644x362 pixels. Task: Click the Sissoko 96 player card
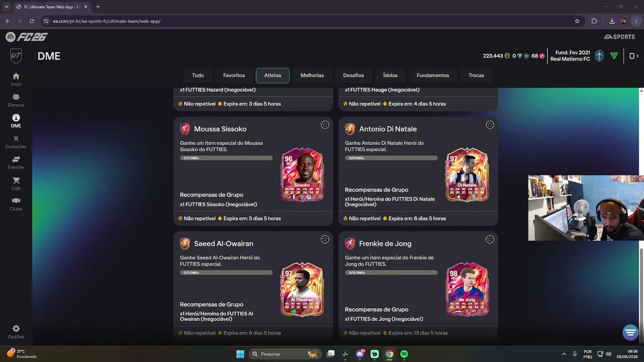pos(302,175)
